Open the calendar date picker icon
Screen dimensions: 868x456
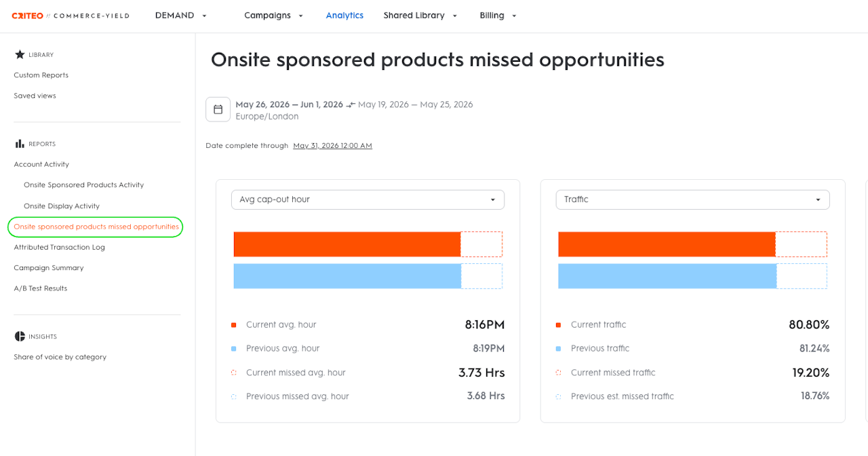tap(218, 109)
